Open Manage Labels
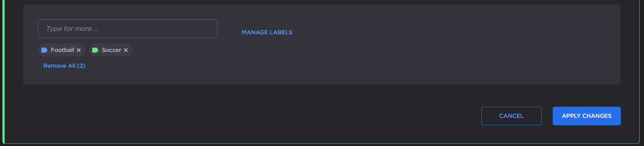This screenshot has width=644, height=146. [x=267, y=32]
